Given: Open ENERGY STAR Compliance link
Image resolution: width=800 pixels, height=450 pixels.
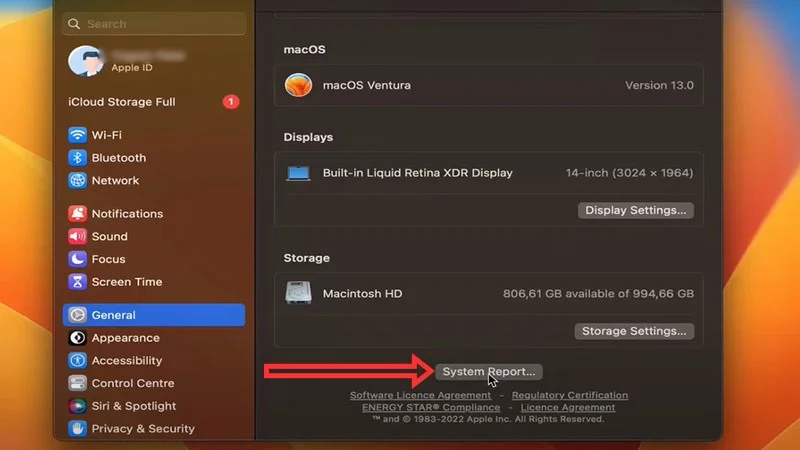Looking at the screenshot, I should [x=431, y=407].
